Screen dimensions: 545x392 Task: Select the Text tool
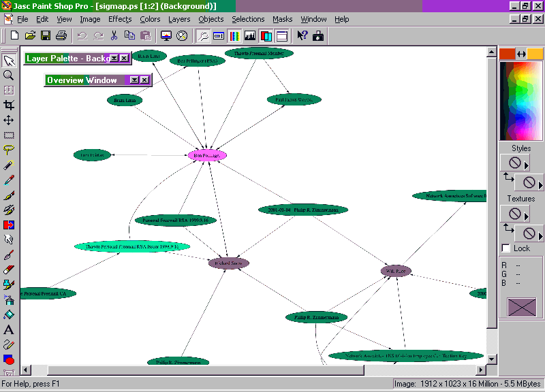click(x=9, y=329)
